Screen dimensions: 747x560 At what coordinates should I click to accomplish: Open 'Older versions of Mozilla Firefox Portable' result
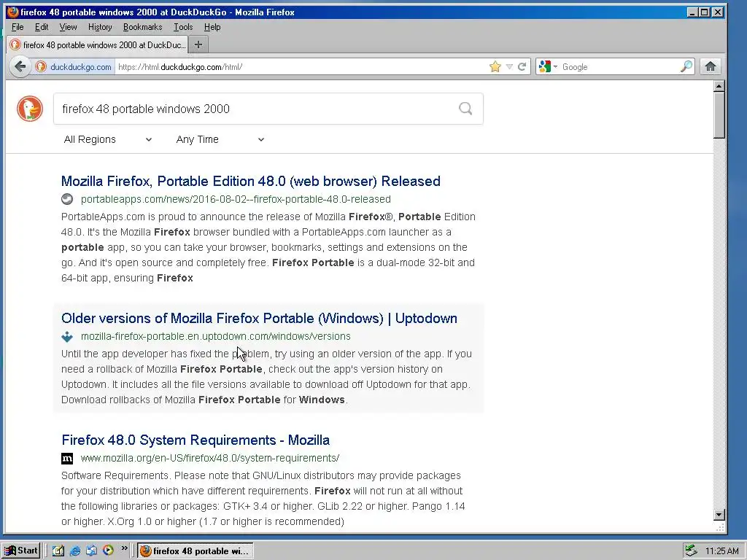(259, 318)
